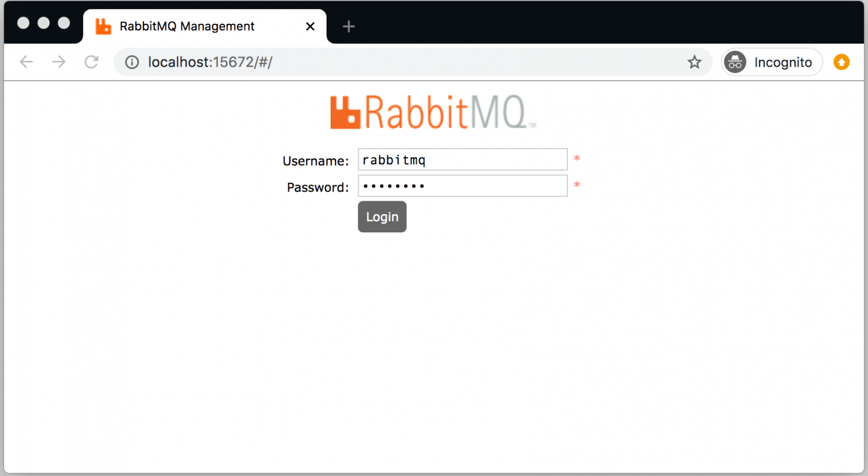Bookmark the page using the star icon

coord(695,62)
